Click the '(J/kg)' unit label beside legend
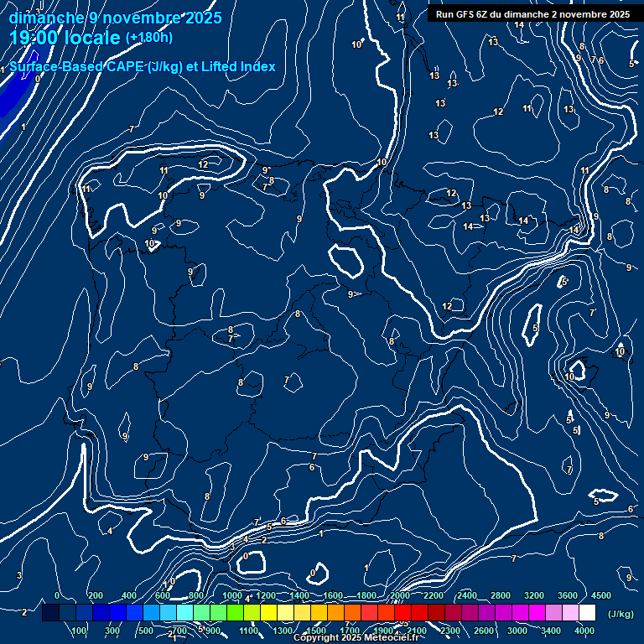 click(x=621, y=614)
